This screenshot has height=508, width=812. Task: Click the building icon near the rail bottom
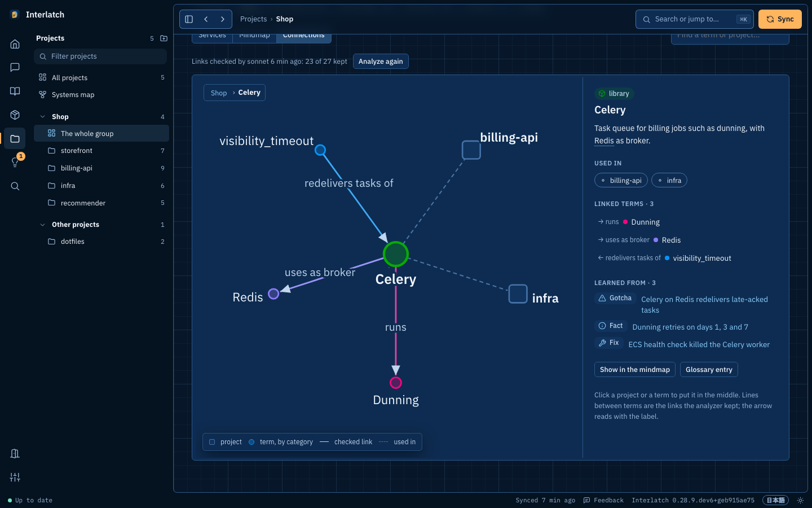[15, 454]
